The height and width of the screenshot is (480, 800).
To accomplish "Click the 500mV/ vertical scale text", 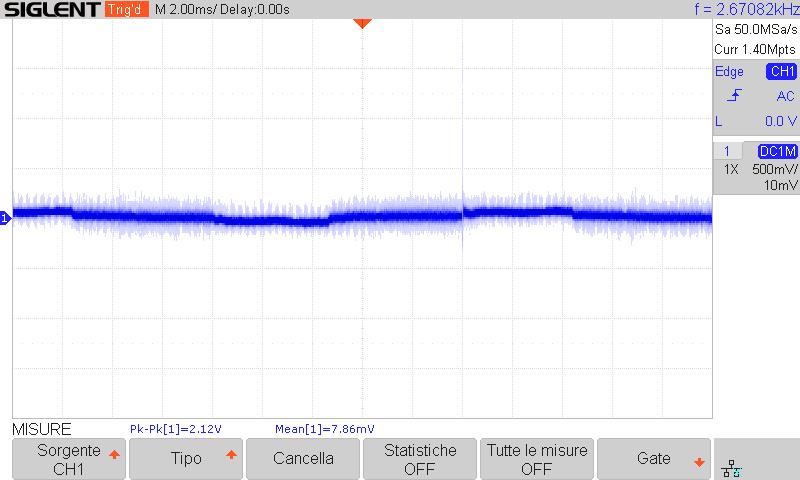I will [x=774, y=169].
